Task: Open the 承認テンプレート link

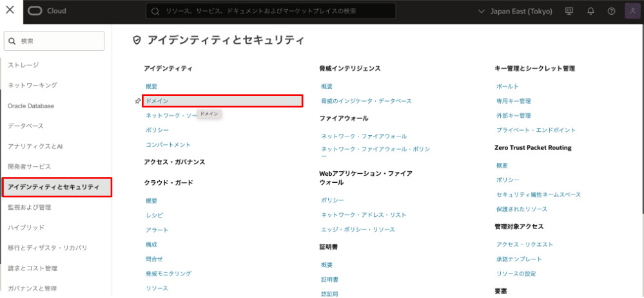Action: pyautogui.click(x=519, y=259)
